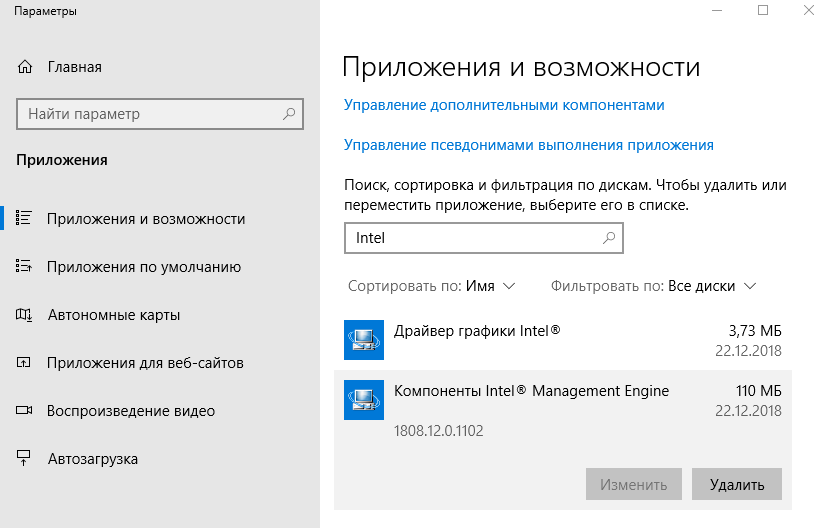The height and width of the screenshot is (528, 824).
Task: Expand Фильтровать по: Все диски dropdown
Action: 653,286
